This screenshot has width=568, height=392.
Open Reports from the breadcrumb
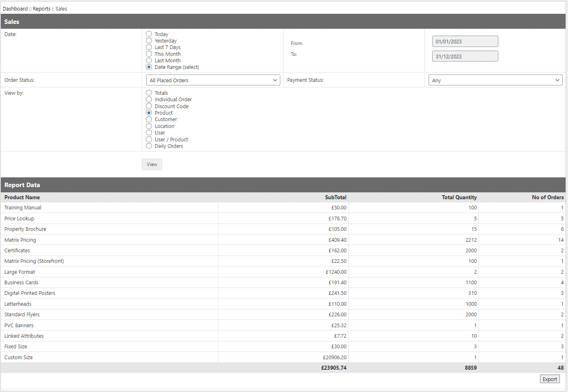[42, 9]
